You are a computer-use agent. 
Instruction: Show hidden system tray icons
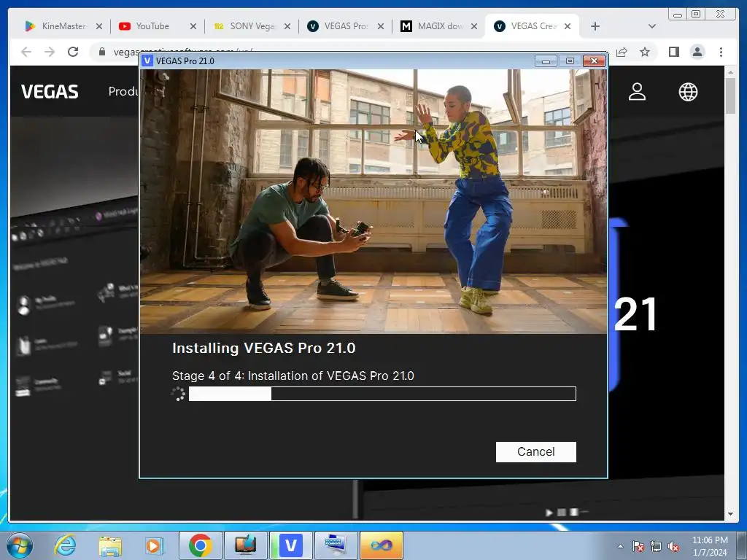coord(620,546)
